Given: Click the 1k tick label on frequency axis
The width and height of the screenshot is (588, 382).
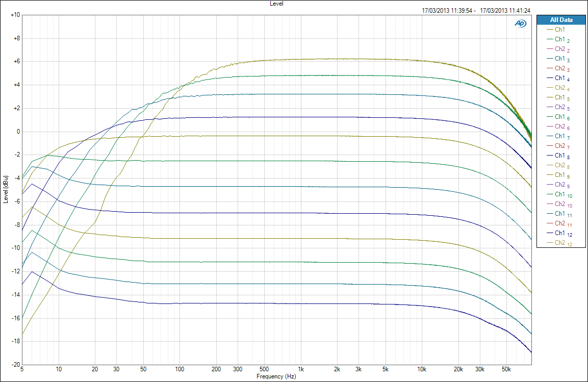Looking at the screenshot, I should point(301,369).
